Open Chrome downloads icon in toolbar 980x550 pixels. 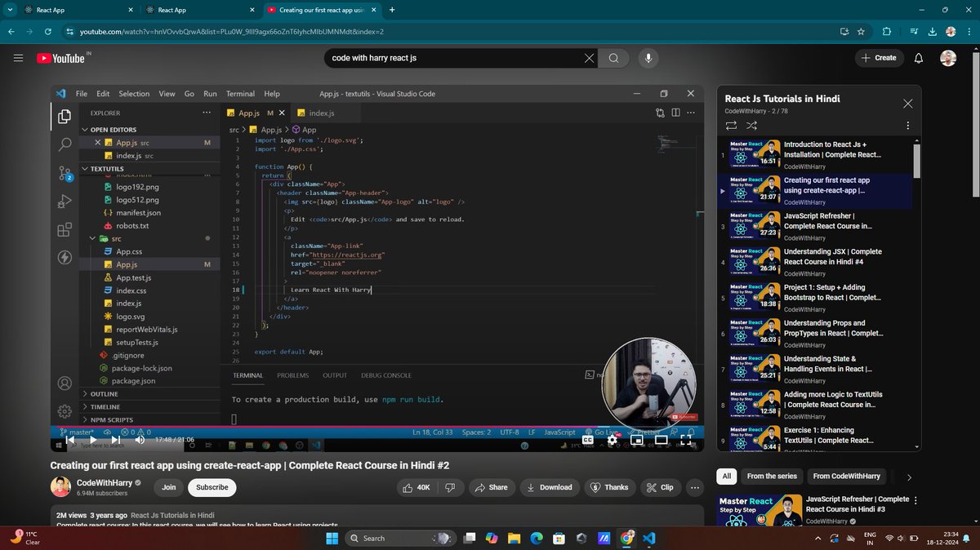(x=933, y=32)
